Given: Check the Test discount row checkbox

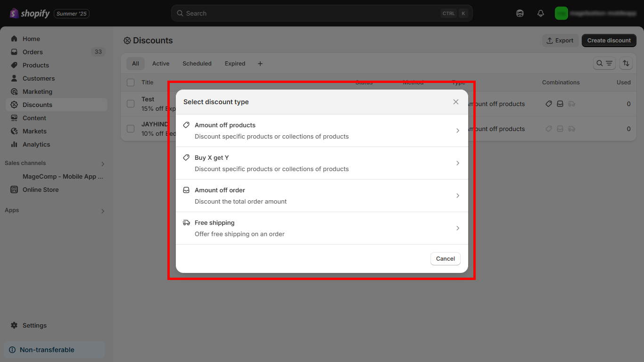Looking at the screenshot, I should tap(131, 104).
